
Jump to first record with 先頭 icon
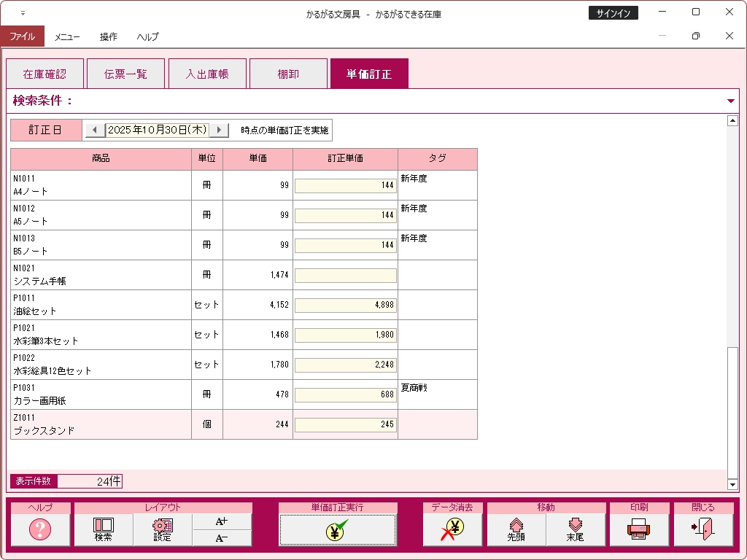click(516, 529)
